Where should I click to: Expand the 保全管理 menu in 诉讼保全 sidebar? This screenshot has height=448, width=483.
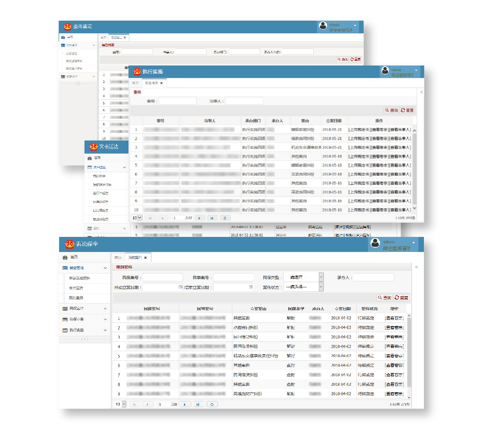[84, 268]
